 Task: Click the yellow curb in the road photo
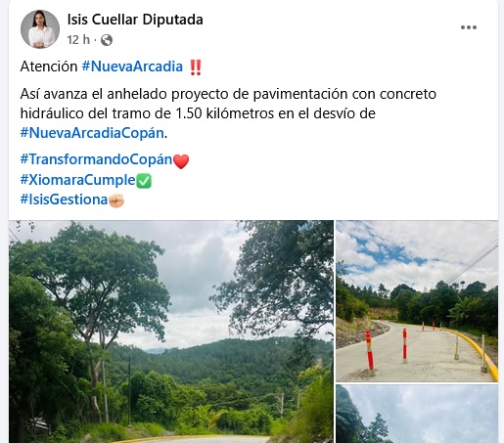click(480, 351)
